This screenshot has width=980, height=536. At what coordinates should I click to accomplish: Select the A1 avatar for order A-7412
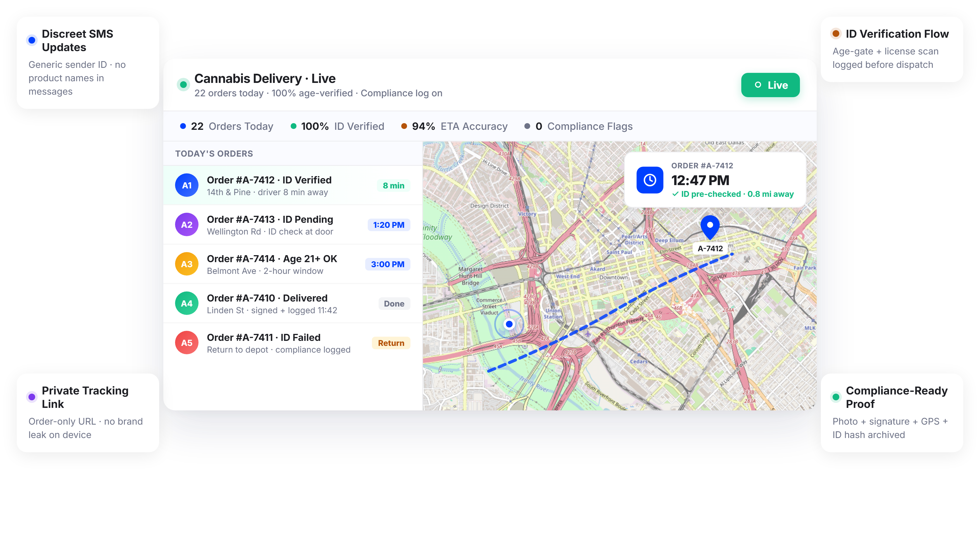point(187,185)
